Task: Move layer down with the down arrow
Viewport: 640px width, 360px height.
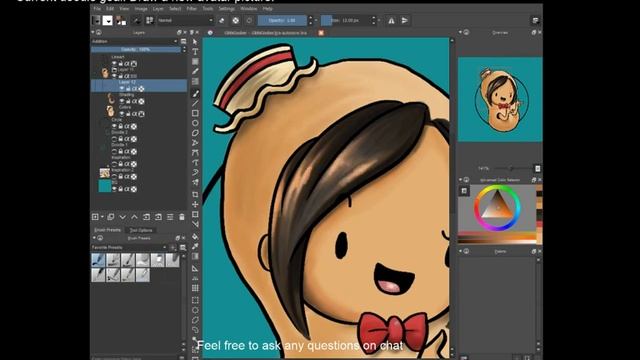Action: tap(122, 217)
